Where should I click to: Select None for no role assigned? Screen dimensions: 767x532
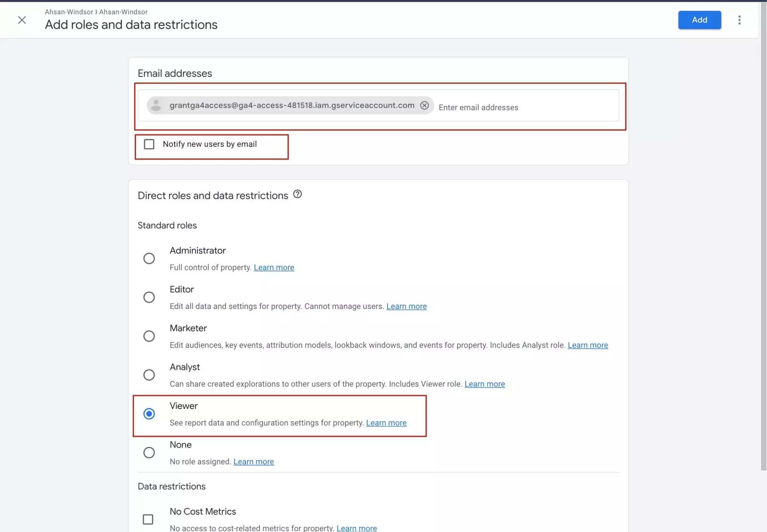coord(149,453)
